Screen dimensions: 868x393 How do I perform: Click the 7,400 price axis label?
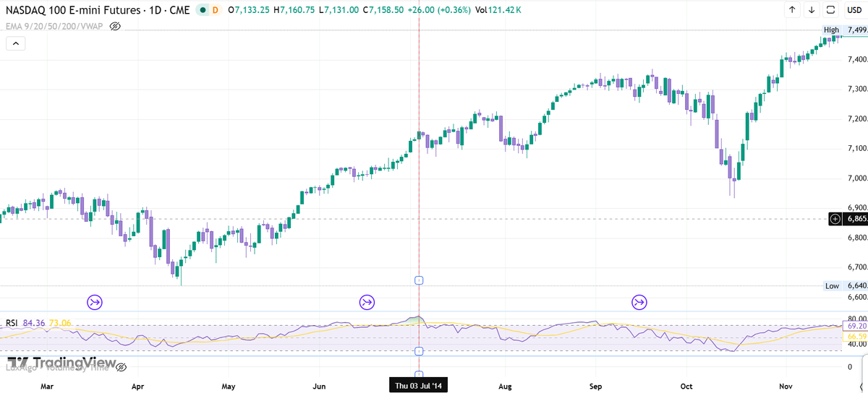click(x=856, y=59)
